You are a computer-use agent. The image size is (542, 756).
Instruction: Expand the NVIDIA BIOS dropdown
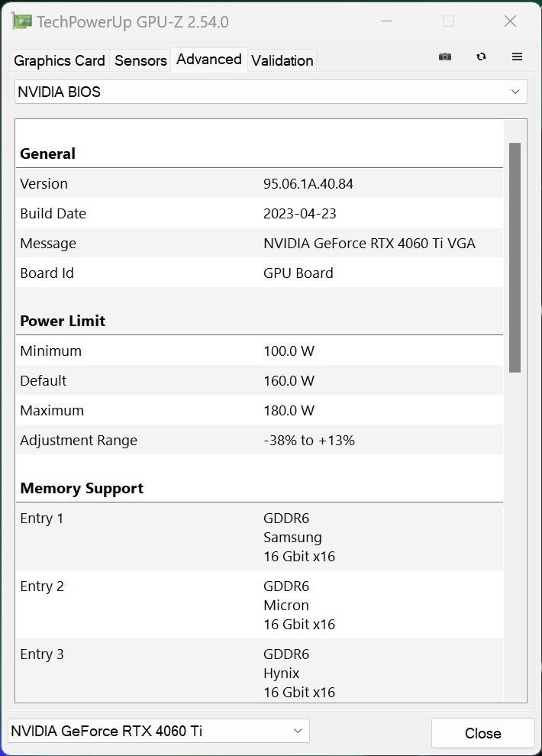(x=271, y=92)
